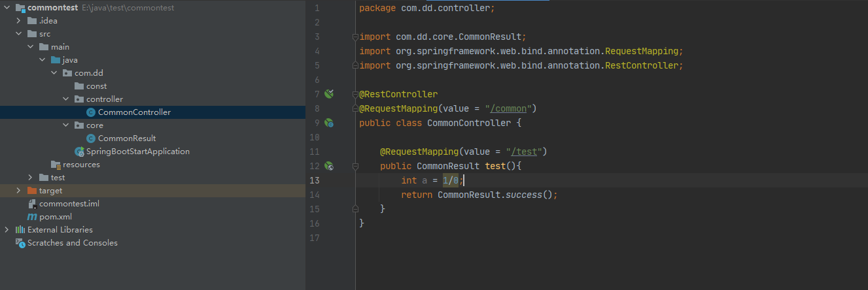Image resolution: width=868 pixels, height=290 pixels.
Task: Collapse the com.dd package
Action: click(x=54, y=73)
